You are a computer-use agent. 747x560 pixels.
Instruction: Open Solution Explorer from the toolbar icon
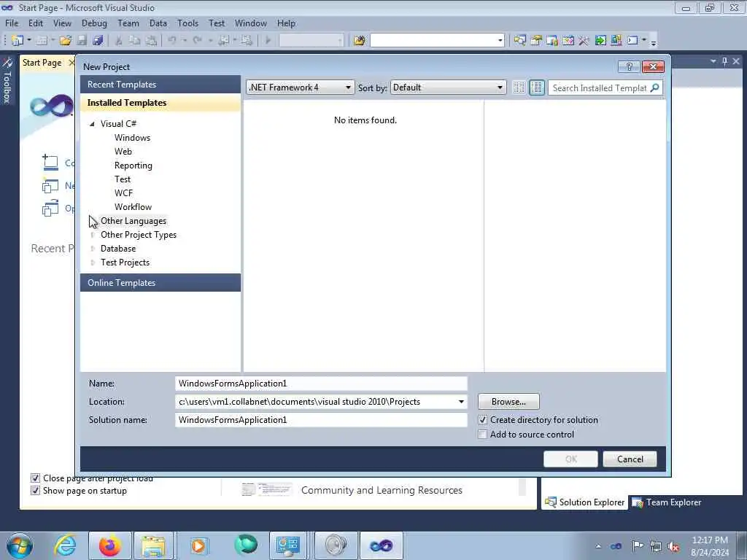tap(519, 41)
